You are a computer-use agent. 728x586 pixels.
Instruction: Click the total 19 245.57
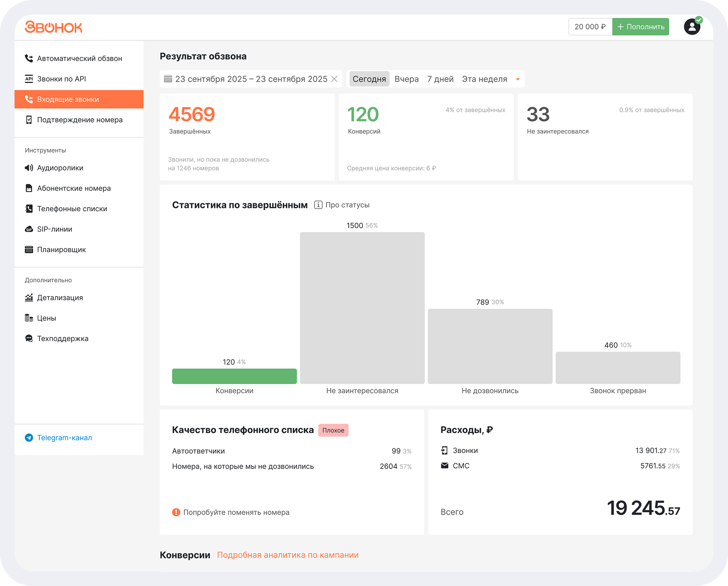643,508
